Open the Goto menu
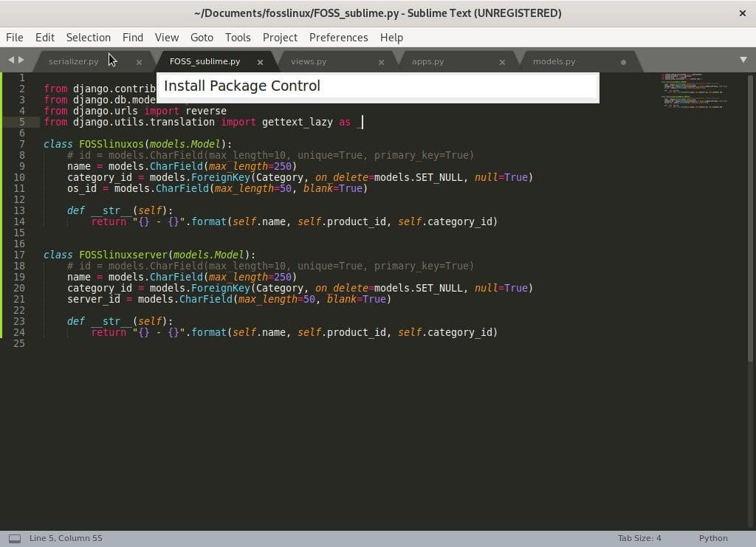 201,37
